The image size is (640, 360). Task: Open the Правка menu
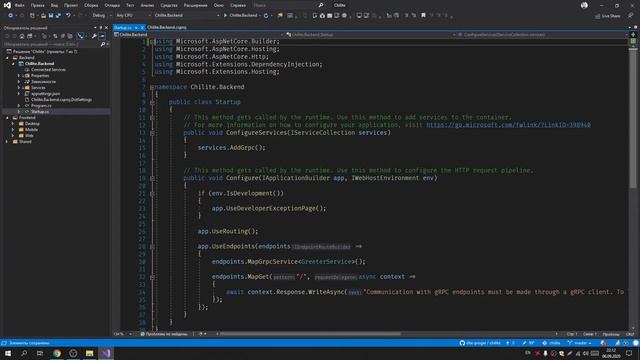pos(38,5)
